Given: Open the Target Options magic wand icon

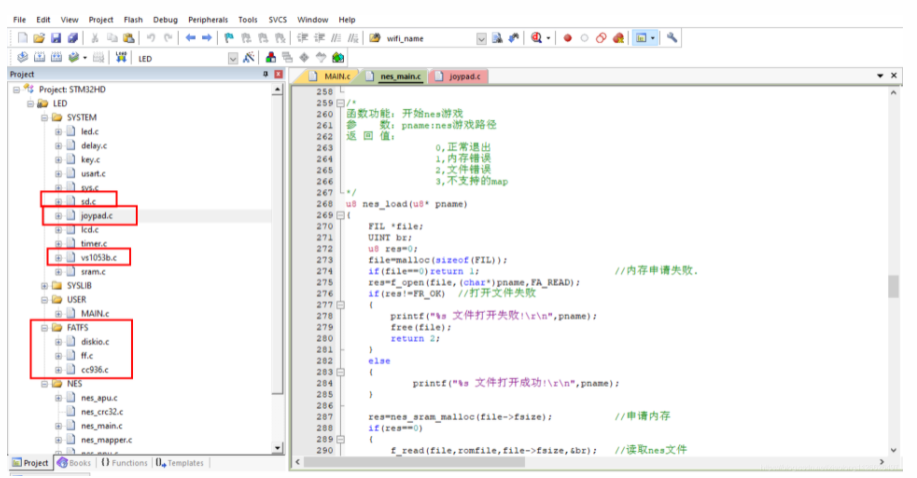Looking at the screenshot, I should click(247, 58).
